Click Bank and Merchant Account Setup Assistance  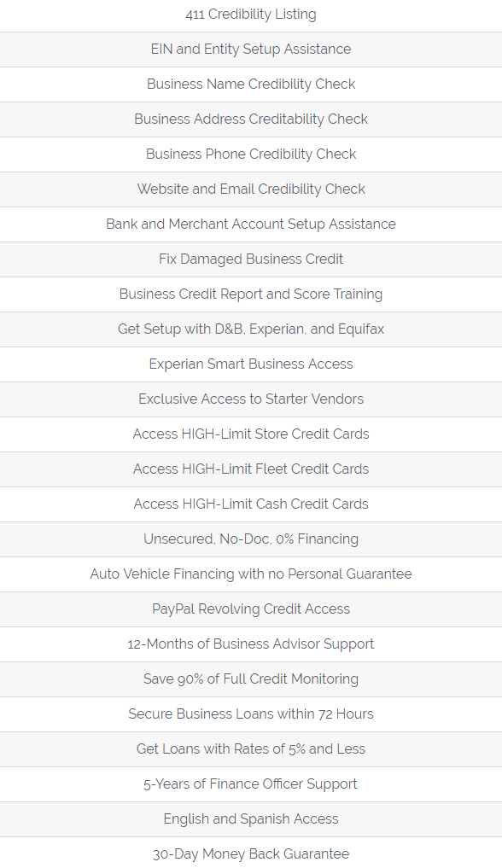(x=251, y=224)
